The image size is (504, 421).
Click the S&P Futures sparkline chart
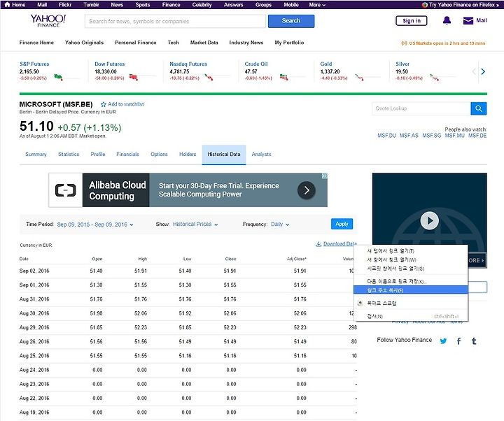click(66, 77)
